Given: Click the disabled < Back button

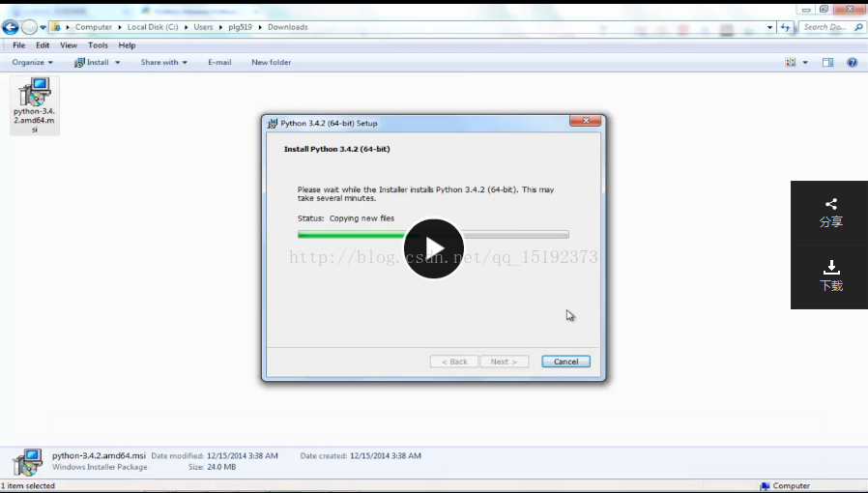Looking at the screenshot, I should 454,362.
